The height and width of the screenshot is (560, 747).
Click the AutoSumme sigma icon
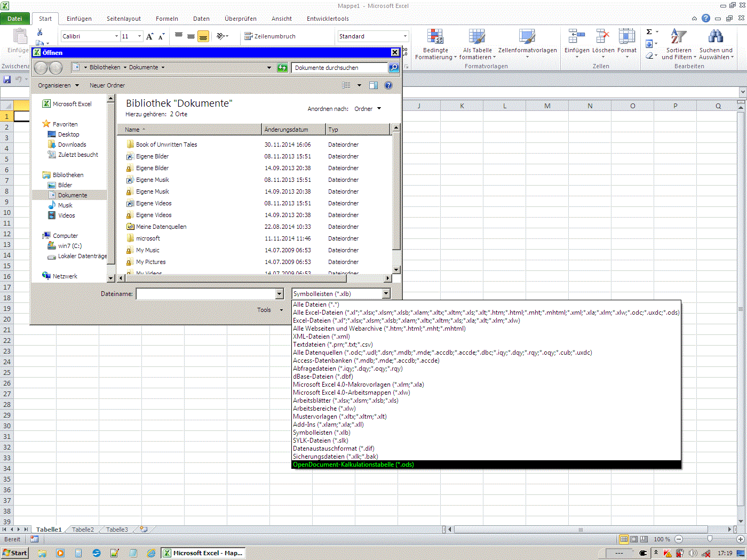[650, 31]
